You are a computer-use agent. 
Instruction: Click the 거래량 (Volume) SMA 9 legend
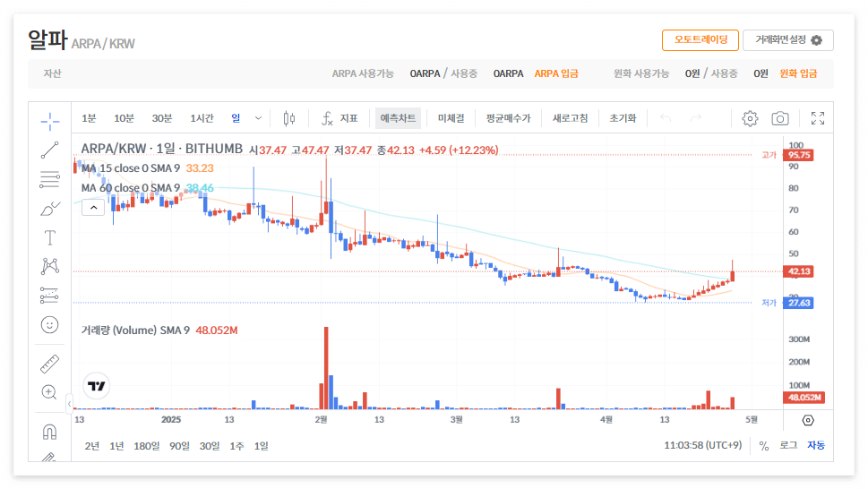[135, 330]
